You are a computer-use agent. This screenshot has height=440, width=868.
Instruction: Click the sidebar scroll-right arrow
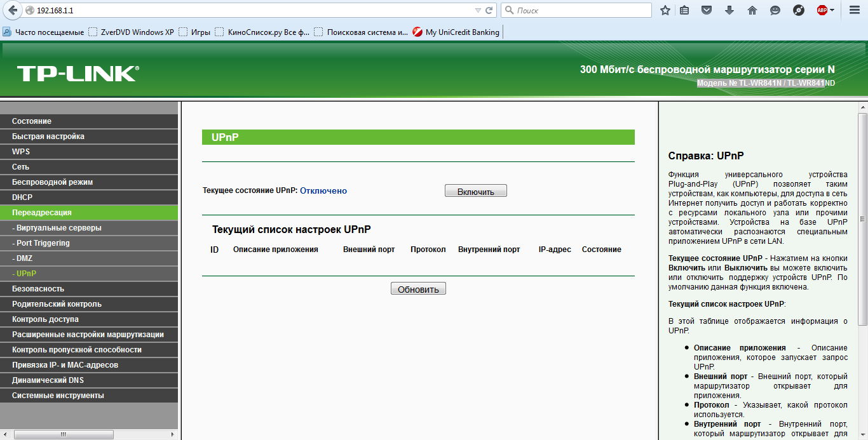pyautogui.click(x=173, y=435)
